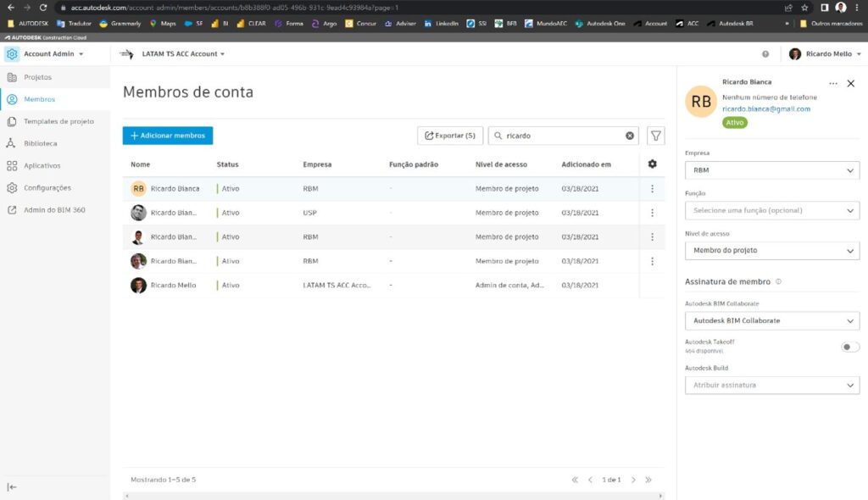Open the Grammarly bookmark
The image size is (868, 500).
[x=120, y=24]
